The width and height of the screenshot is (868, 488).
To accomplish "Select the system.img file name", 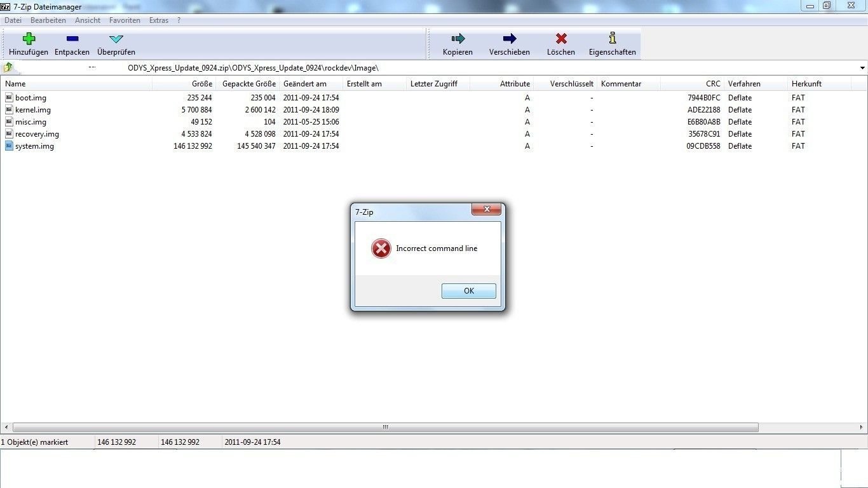I will coord(34,146).
